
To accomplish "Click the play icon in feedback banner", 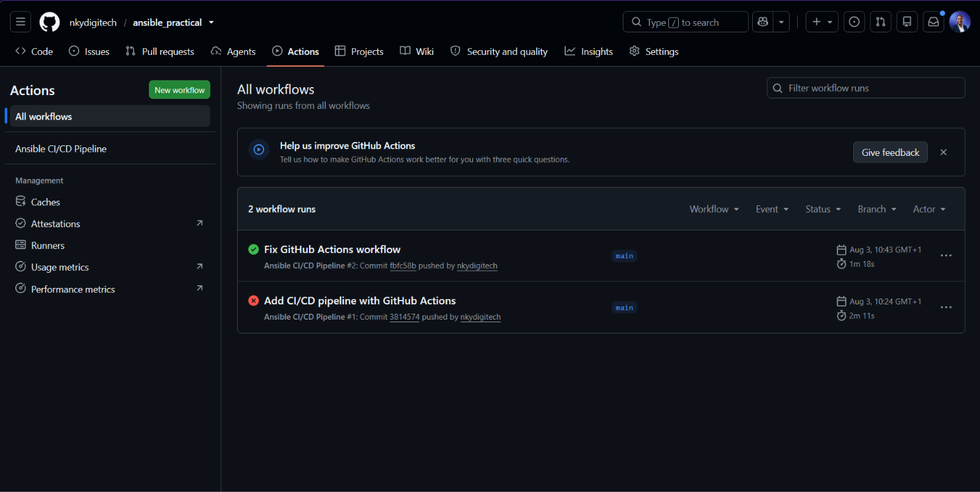I will (259, 150).
